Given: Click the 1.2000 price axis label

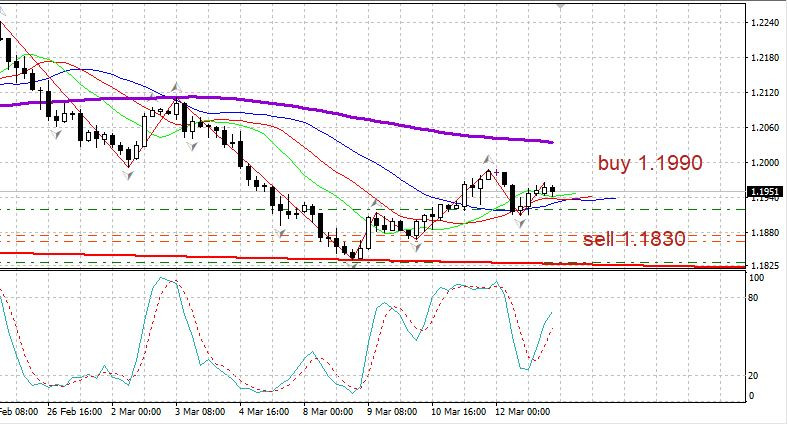Looking at the screenshot, I should pyautogui.click(x=765, y=163).
